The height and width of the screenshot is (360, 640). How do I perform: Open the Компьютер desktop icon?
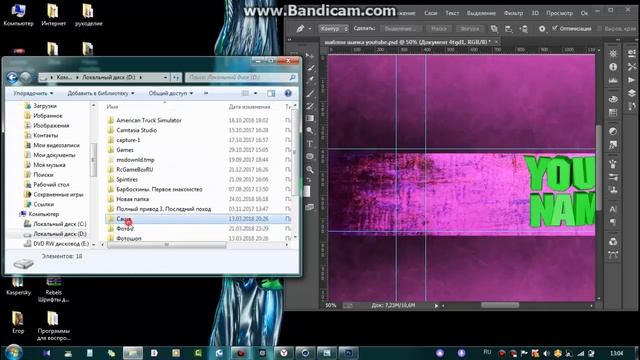tap(18, 15)
